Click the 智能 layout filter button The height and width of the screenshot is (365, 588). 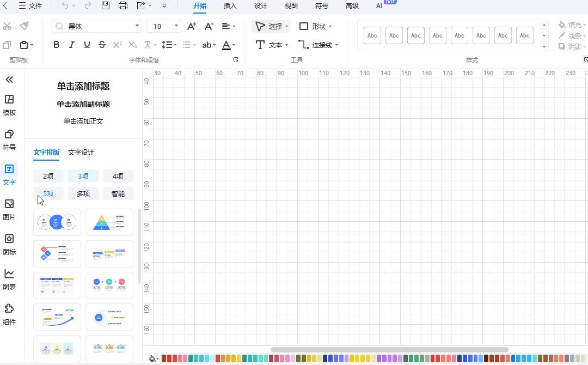click(118, 193)
